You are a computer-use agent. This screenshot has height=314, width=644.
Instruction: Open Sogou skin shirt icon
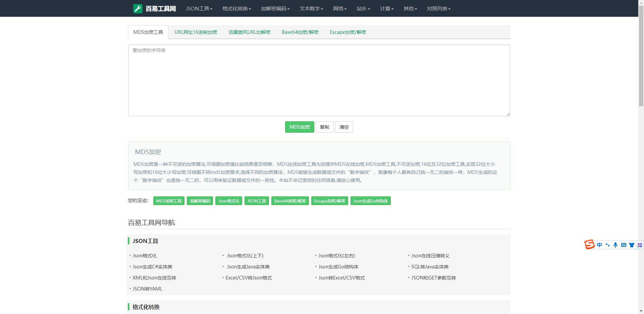pyautogui.click(x=632, y=245)
